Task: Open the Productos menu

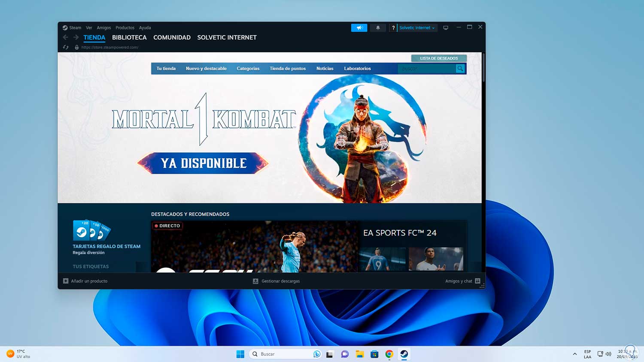Action: [125, 28]
